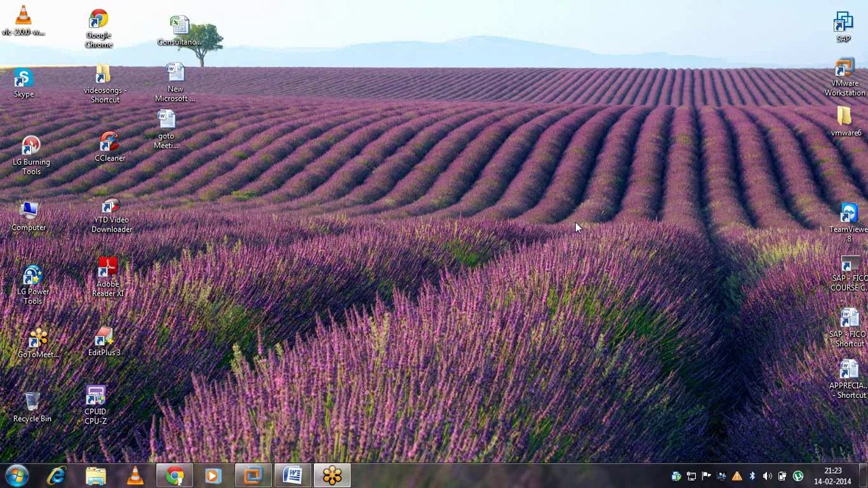Screen dimensions: 868x488
Task: Open the clock showing 21:23
Action: click(833, 476)
